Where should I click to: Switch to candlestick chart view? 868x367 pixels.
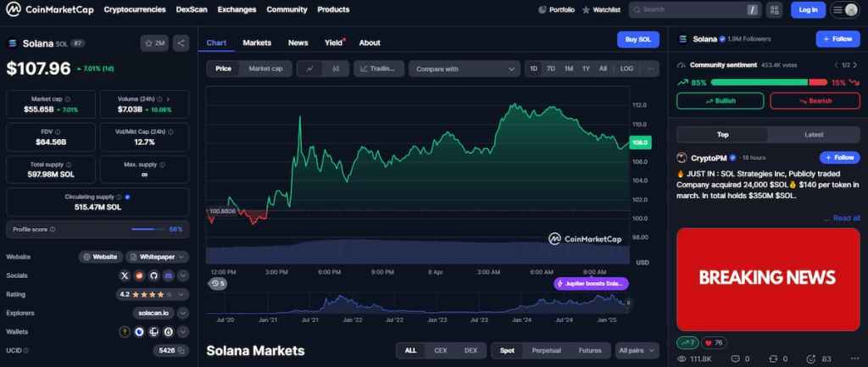pyautogui.click(x=336, y=69)
